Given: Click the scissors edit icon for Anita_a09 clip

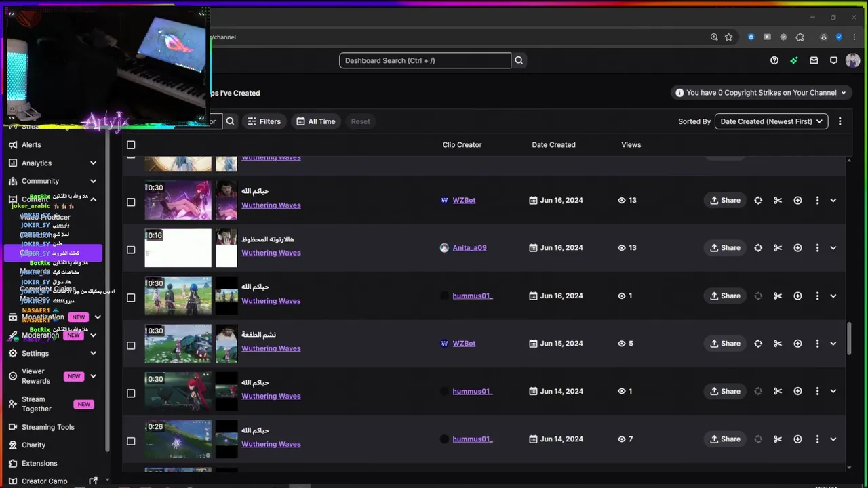Looking at the screenshot, I should coord(778,248).
